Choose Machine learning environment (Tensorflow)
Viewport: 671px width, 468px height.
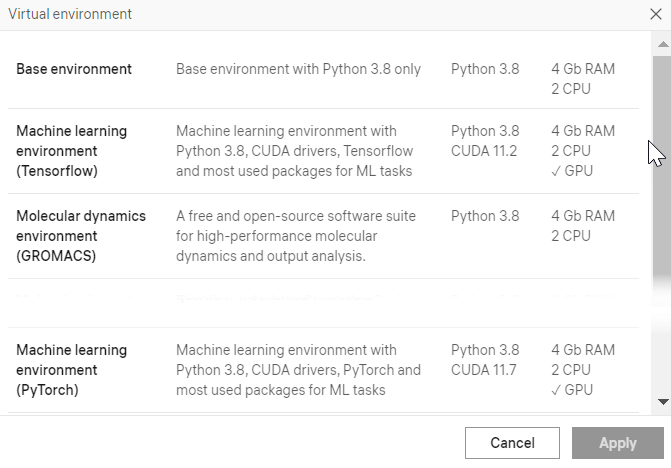71,151
